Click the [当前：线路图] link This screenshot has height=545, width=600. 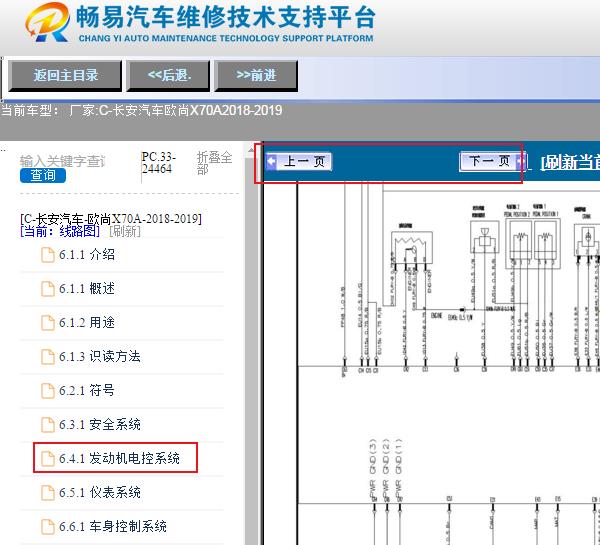pyautogui.click(x=60, y=231)
